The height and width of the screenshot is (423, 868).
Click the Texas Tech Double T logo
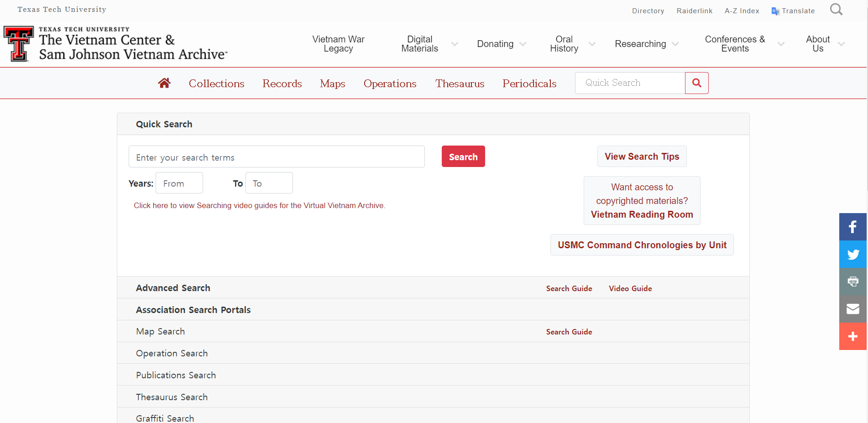coord(19,44)
